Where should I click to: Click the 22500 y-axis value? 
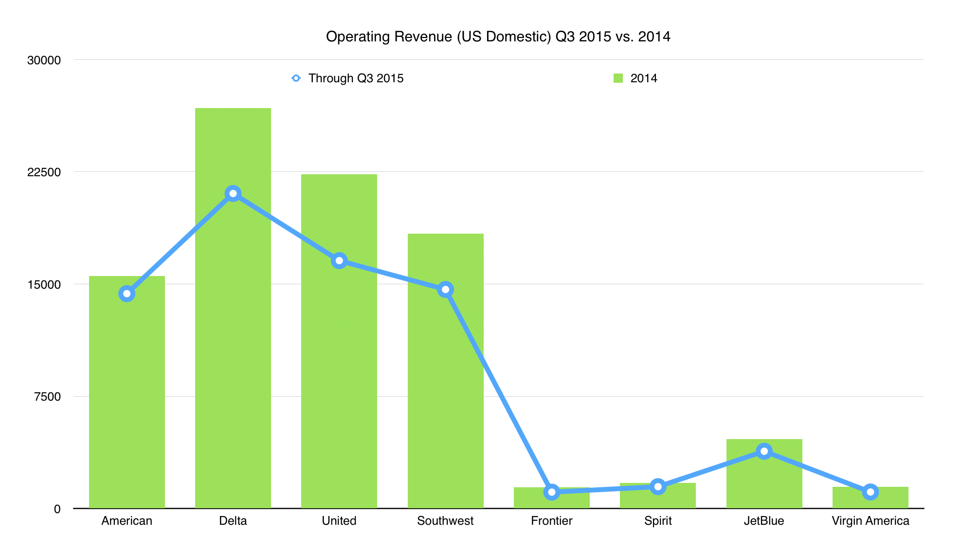[44, 172]
